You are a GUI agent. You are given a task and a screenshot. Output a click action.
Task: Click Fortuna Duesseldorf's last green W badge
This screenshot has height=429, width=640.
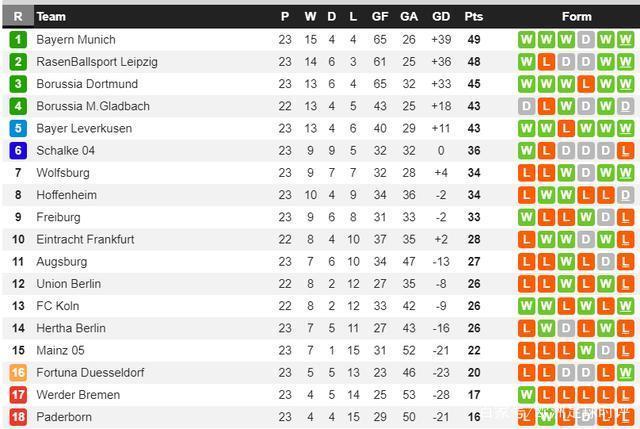click(625, 373)
